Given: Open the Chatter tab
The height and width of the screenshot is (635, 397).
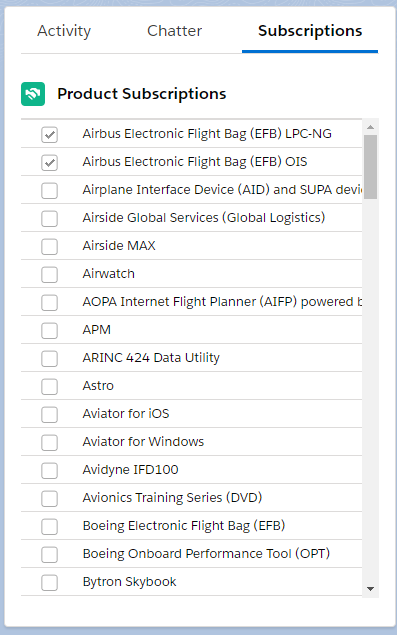Looking at the screenshot, I should pyautogui.click(x=175, y=31).
